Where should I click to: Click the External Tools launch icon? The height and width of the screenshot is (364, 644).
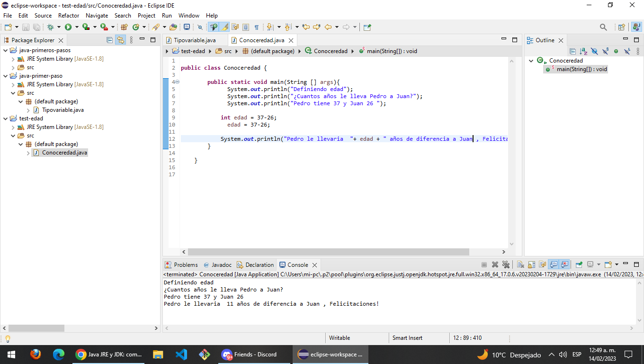click(x=104, y=27)
